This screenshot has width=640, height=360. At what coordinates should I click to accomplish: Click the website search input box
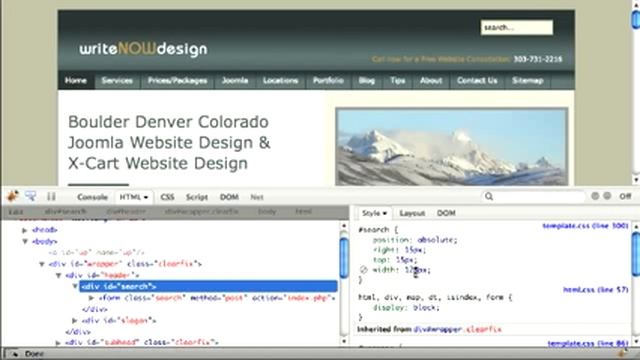click(517, 27)
